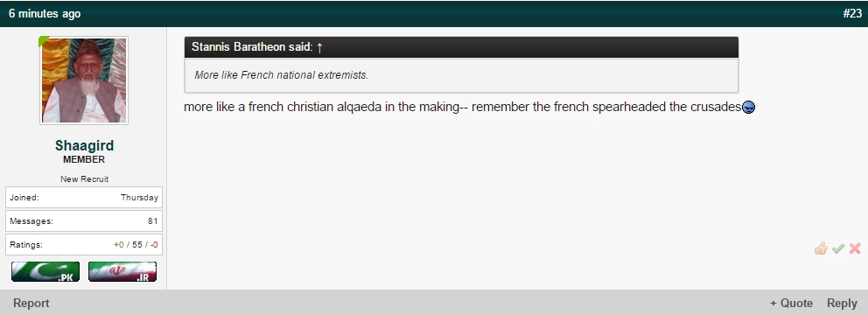Reply to Shaagird's post

pyautogui.click(x=842, y=304)
